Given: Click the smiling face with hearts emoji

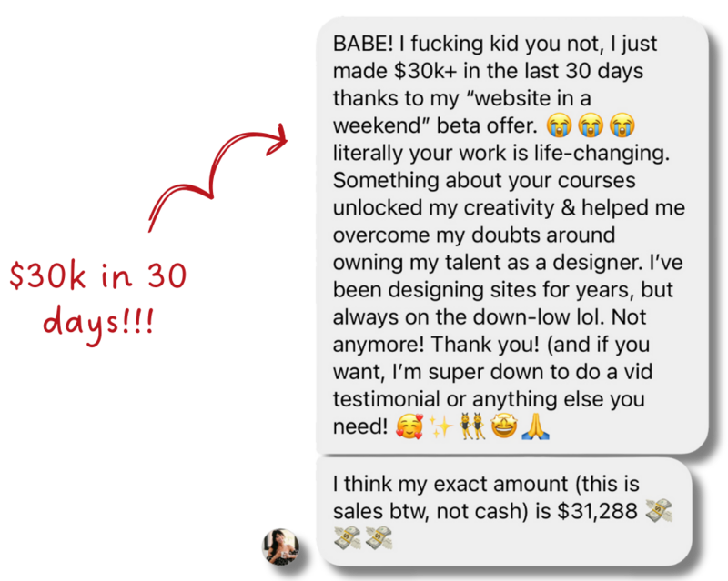Looking at the screenshot, I should [x=409, y=426].
